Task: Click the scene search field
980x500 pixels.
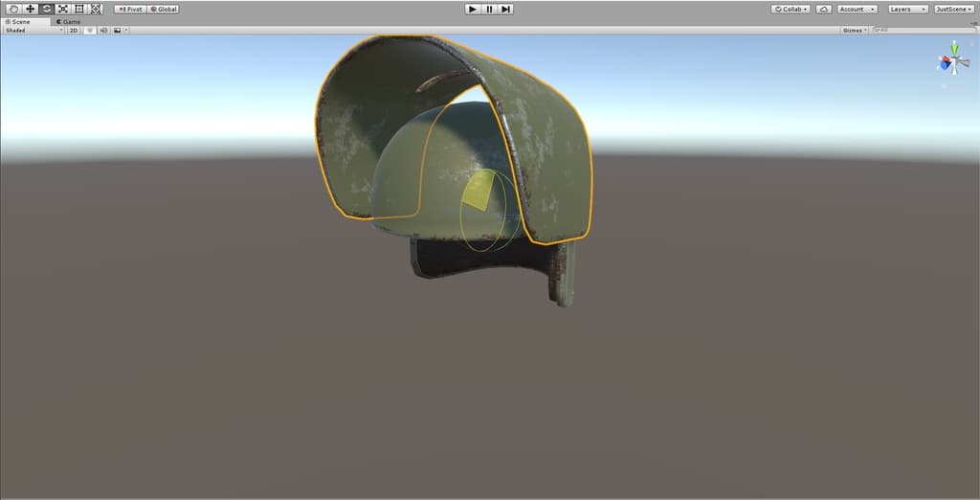Action: 924,30
